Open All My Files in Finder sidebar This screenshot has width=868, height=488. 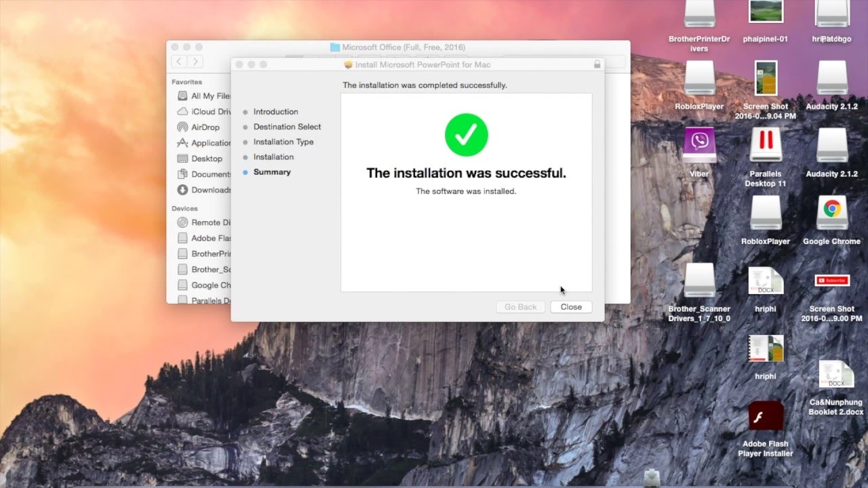coord(203,96)
